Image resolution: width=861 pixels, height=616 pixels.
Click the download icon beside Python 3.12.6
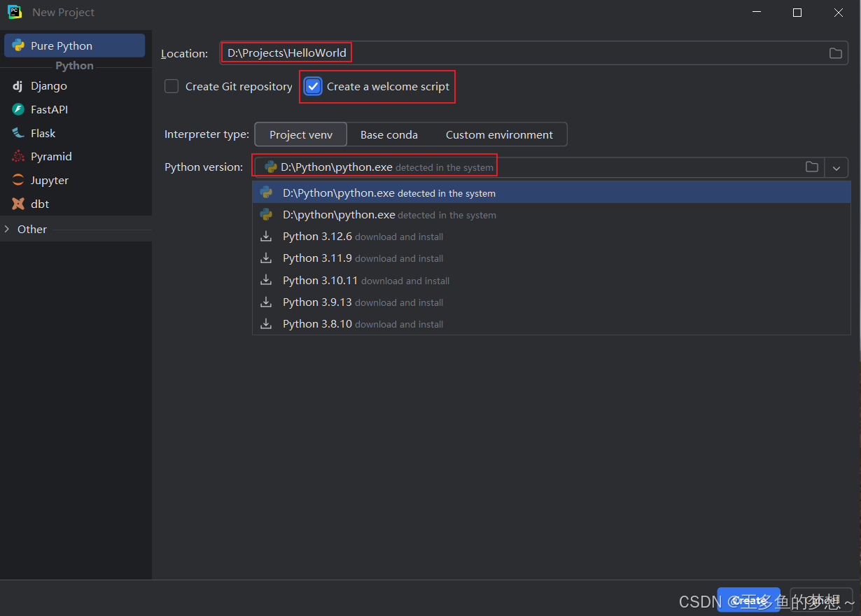click(x=266, y=237)
